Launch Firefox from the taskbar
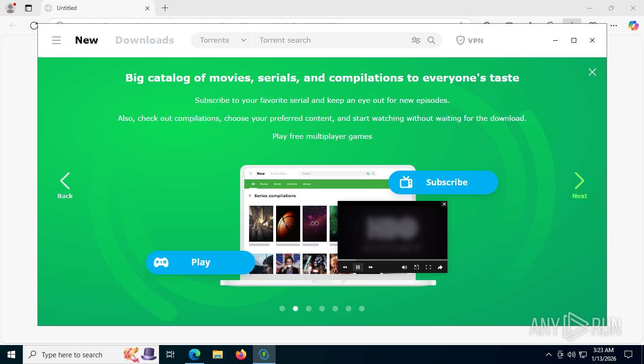The width and height of the screenshot is (644, 364). point(241,355)
